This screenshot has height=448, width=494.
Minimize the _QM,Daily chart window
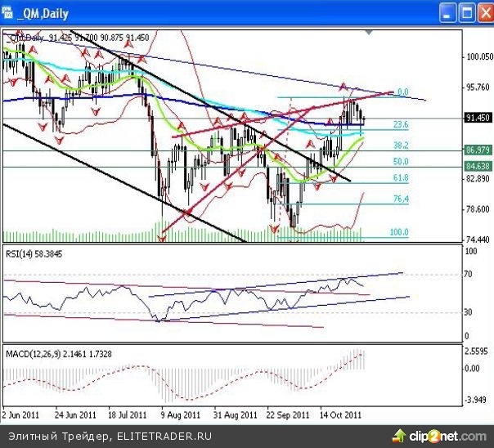click(x=447, y=13)
